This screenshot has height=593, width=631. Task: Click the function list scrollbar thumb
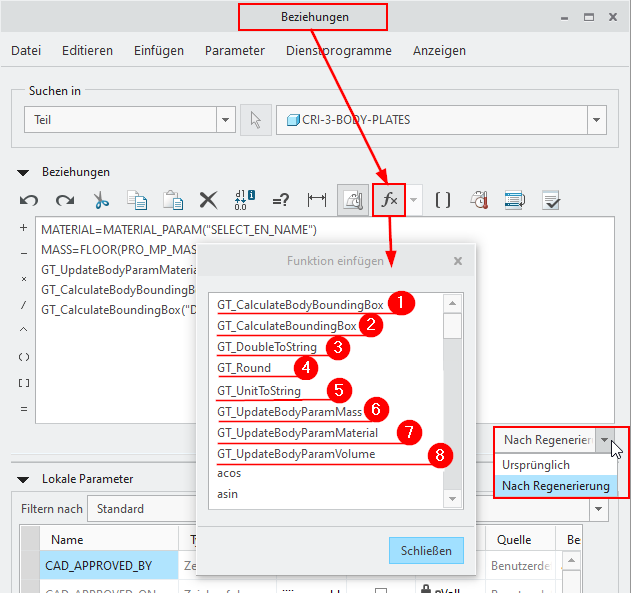coord(452,326)
